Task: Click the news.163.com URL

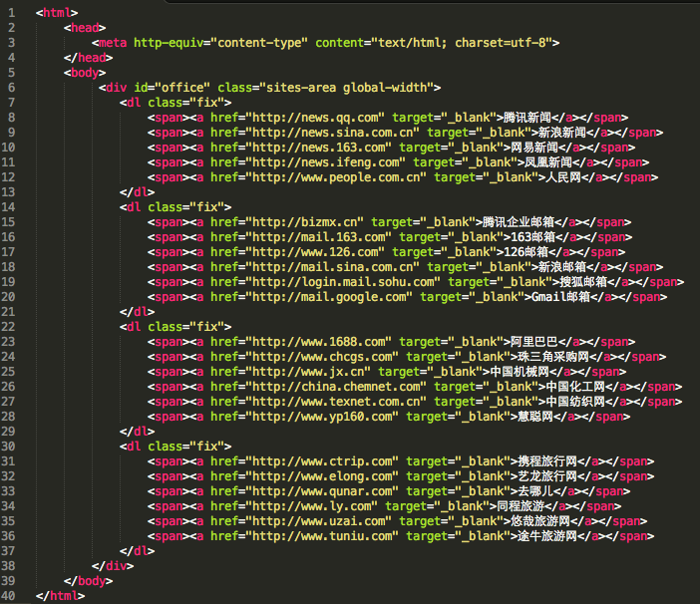Action: coord(319,148)
